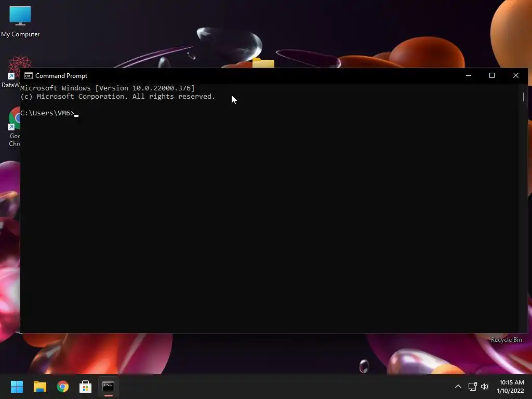Image resolution: width=532 pixels, height=399 pixels.
Task: Maximize the Command Prompt window
Action: point(492,76)
